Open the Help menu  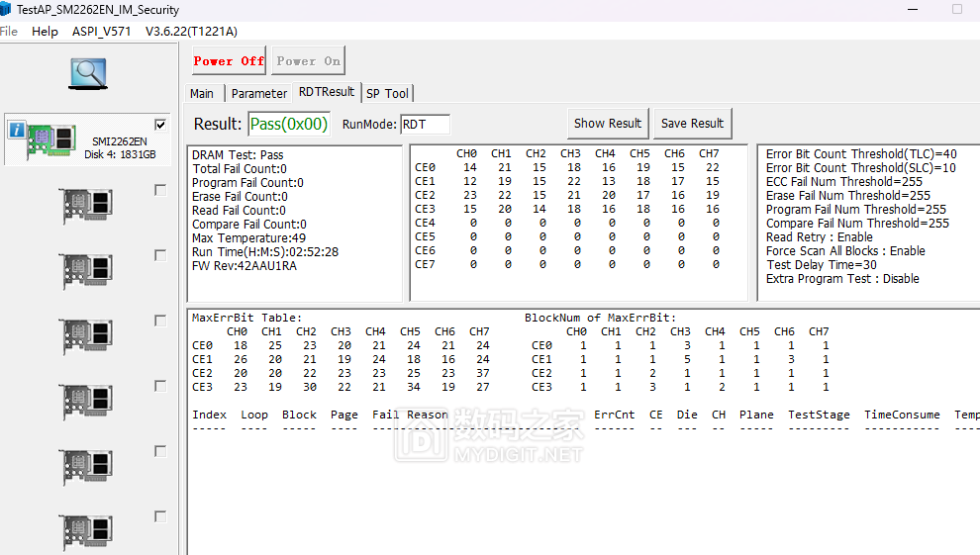click(45, 32)
